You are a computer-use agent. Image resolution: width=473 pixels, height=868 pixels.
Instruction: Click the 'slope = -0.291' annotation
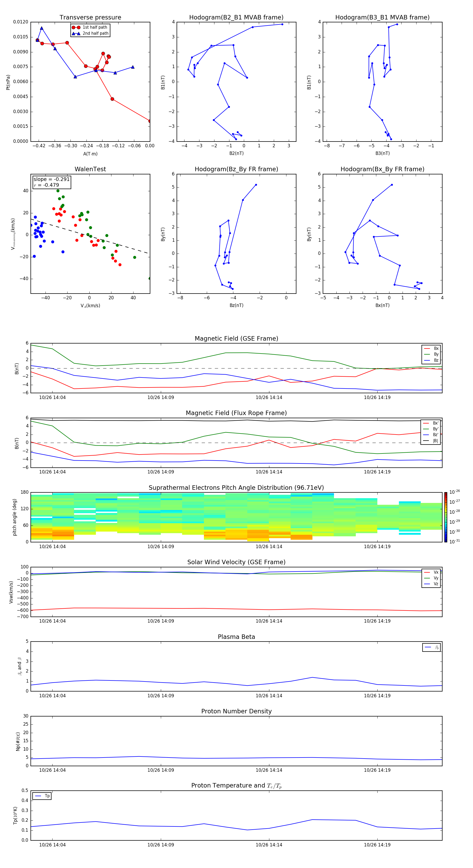[52, 179]
